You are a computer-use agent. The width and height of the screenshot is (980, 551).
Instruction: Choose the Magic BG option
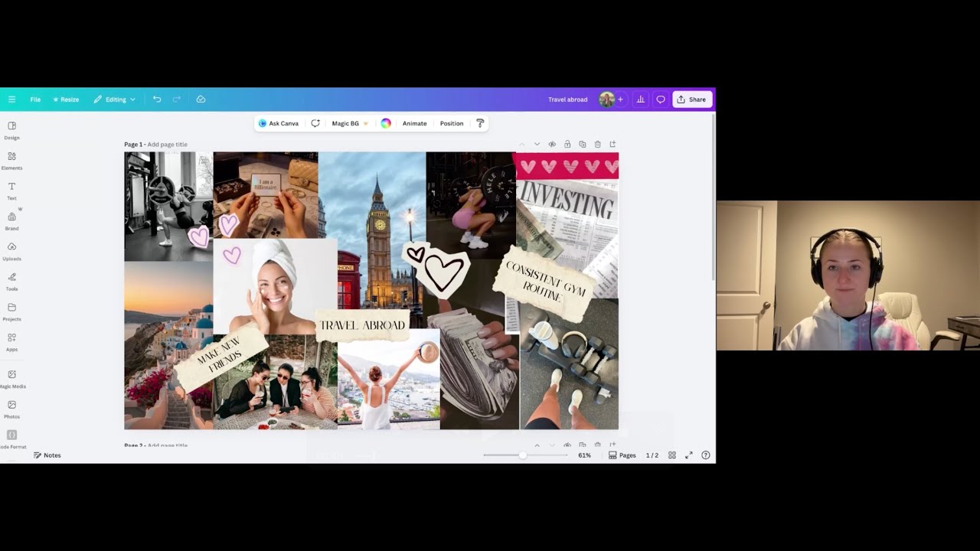(350, 123)
